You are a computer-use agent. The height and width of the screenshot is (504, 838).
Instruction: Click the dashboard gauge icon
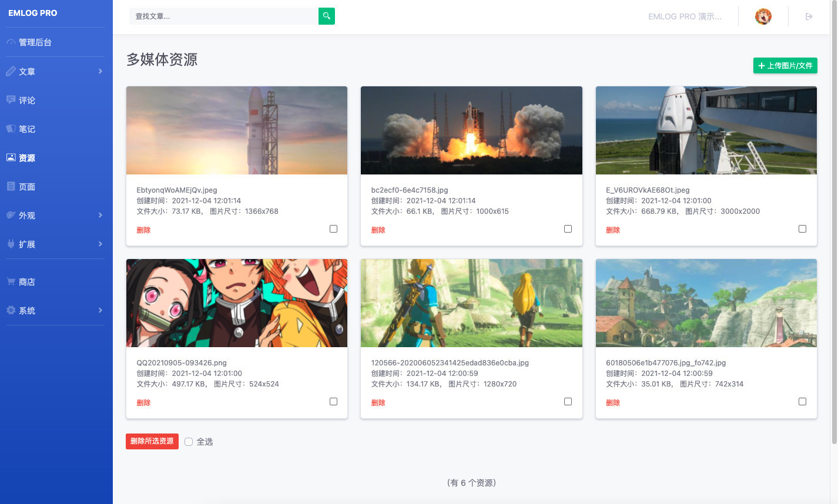(x=11, y=42)
